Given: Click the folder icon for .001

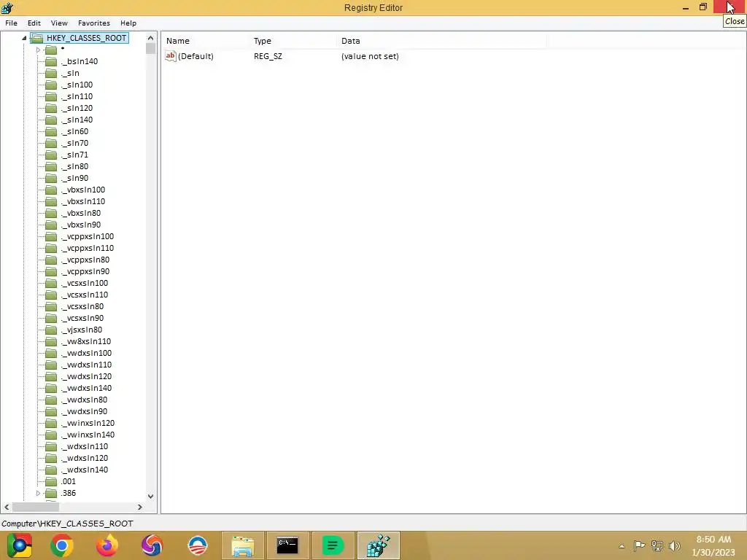Looking at the screenshot, I should coord(51,481).
